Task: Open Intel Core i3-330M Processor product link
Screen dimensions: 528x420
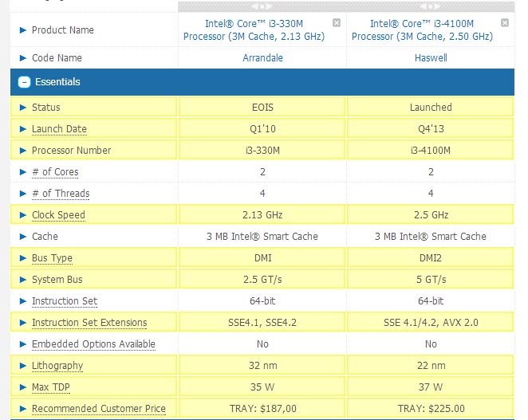Action: (254, 30)
